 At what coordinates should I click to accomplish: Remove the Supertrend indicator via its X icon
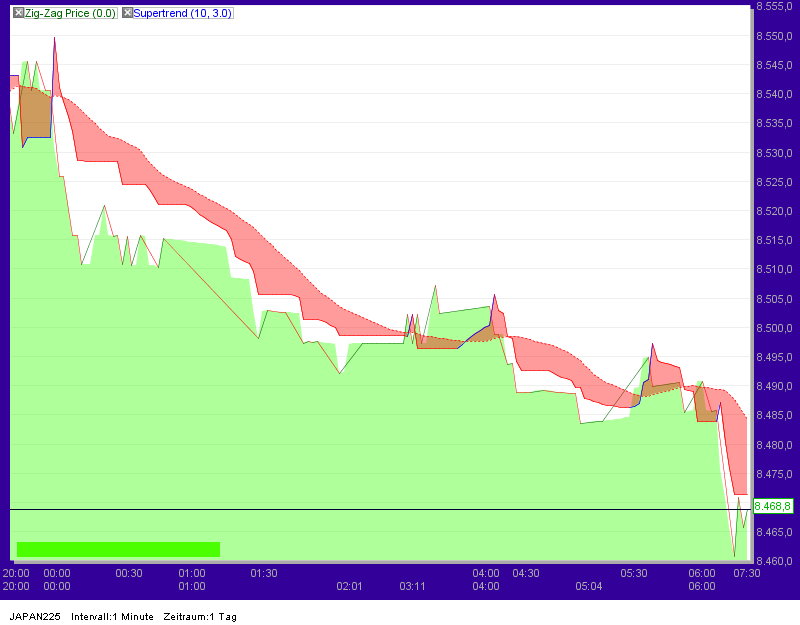pos(125,13)
